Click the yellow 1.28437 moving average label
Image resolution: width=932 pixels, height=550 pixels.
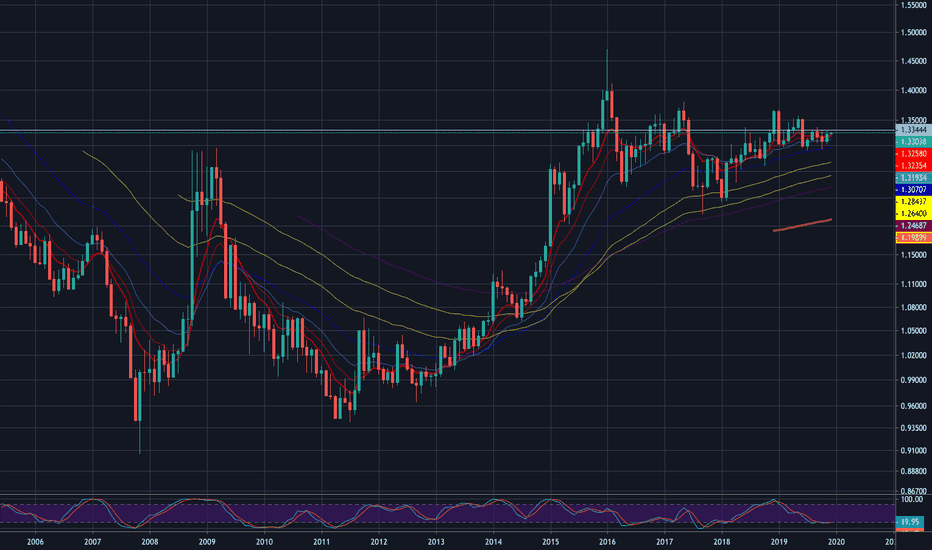pos(912,202)
